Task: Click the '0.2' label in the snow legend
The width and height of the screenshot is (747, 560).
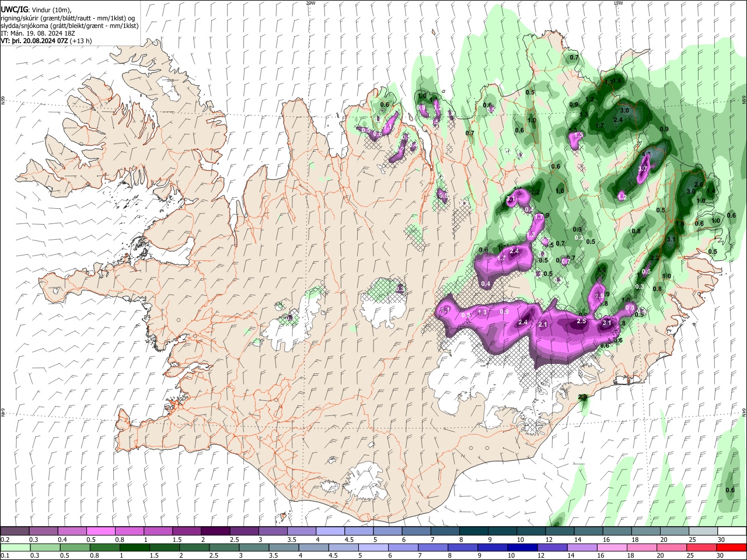Action: click(5, 540)
